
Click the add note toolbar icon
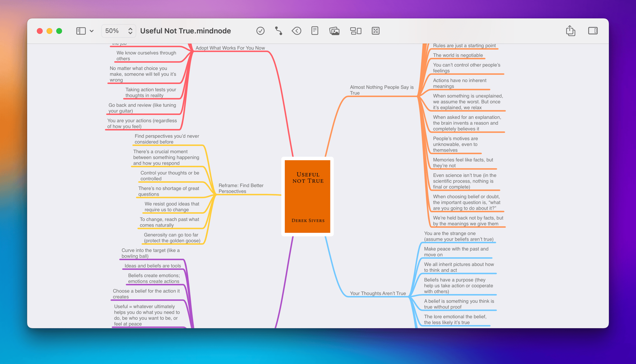[x=315, y=31]
